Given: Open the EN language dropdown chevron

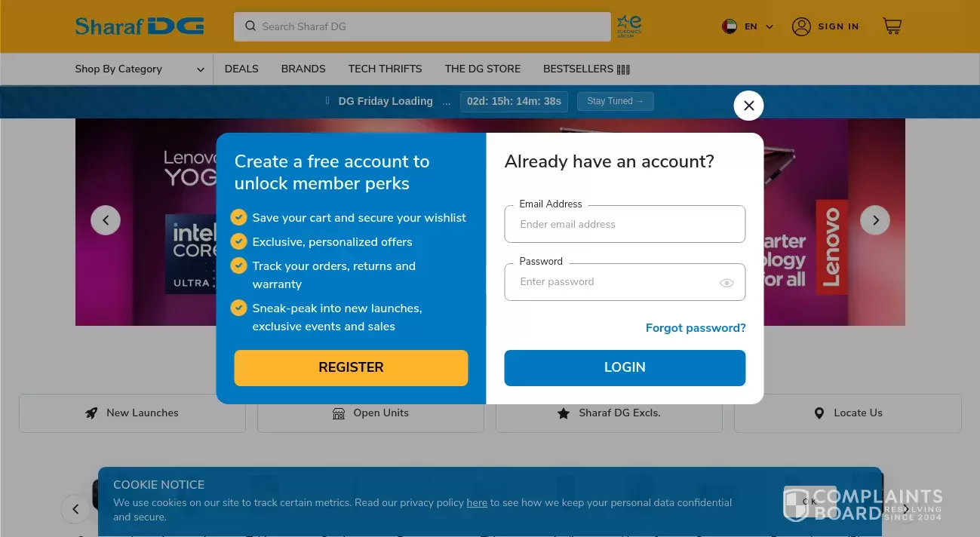Looking at the screenshot, I should tap(770, 27).
